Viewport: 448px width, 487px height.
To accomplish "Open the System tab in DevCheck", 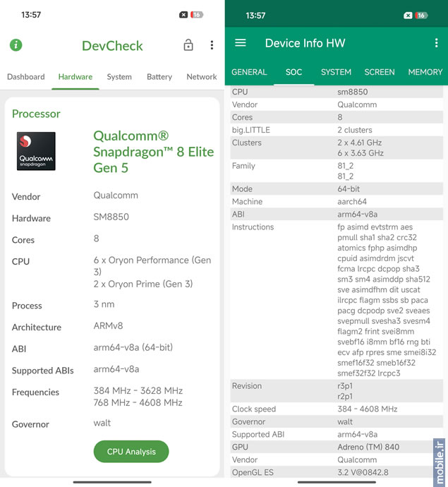I will pyautogui.click(x=119, y=77).
